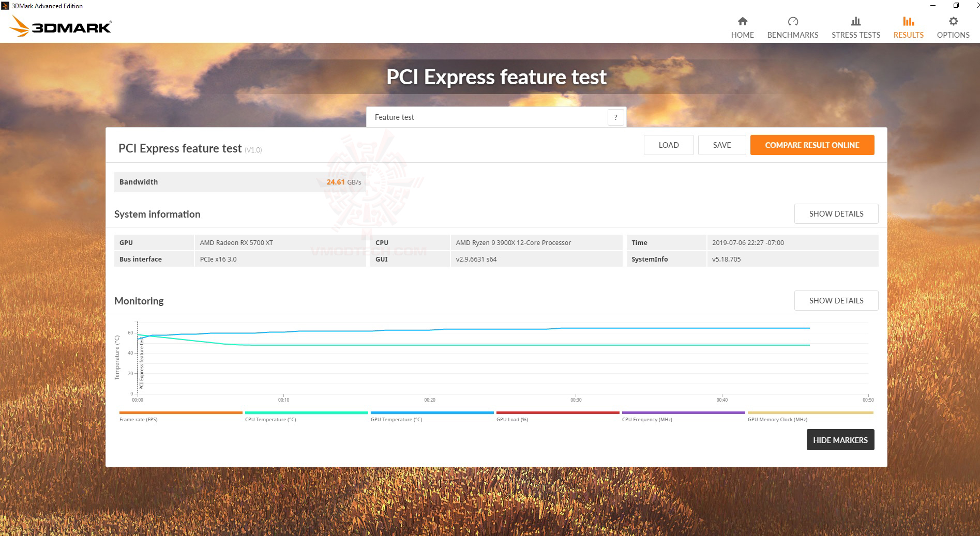Image resolution: width=980 pixels, height=536 pixels.
Task: Toggle the CPU Frequency (MHz) legend
Action: click(683, 417)
